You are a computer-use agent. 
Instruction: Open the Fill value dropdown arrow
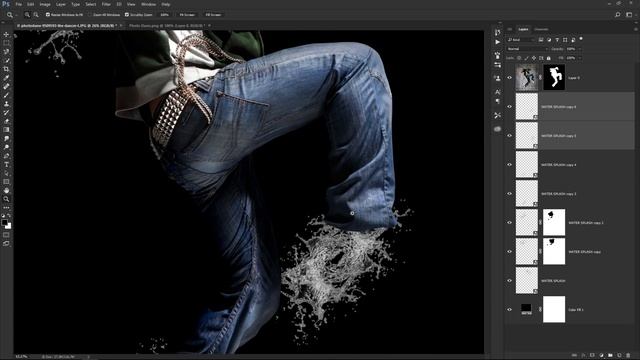pyautogui.click(x=580, y=58)
